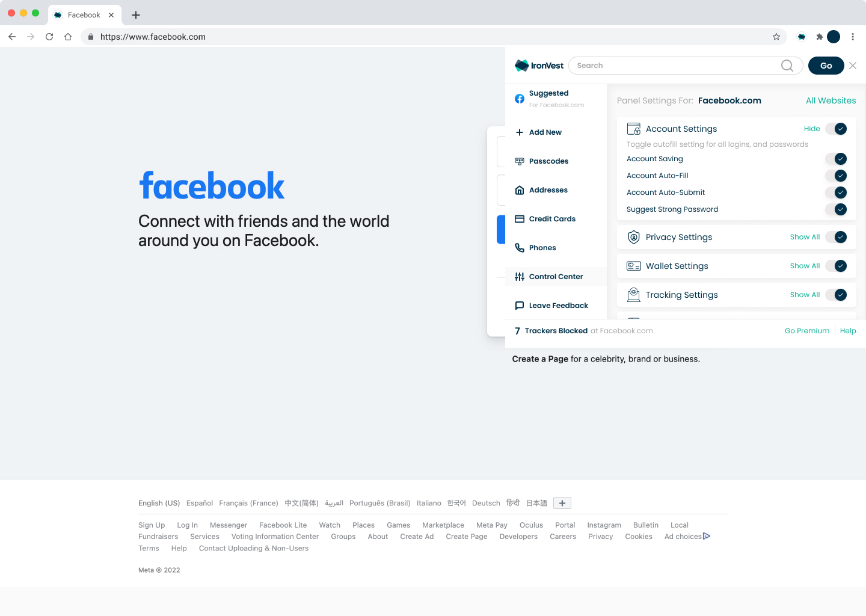Screen dimensions: 866x616
Task: Click the Addresses house icon
Action: tap(520, 190)
